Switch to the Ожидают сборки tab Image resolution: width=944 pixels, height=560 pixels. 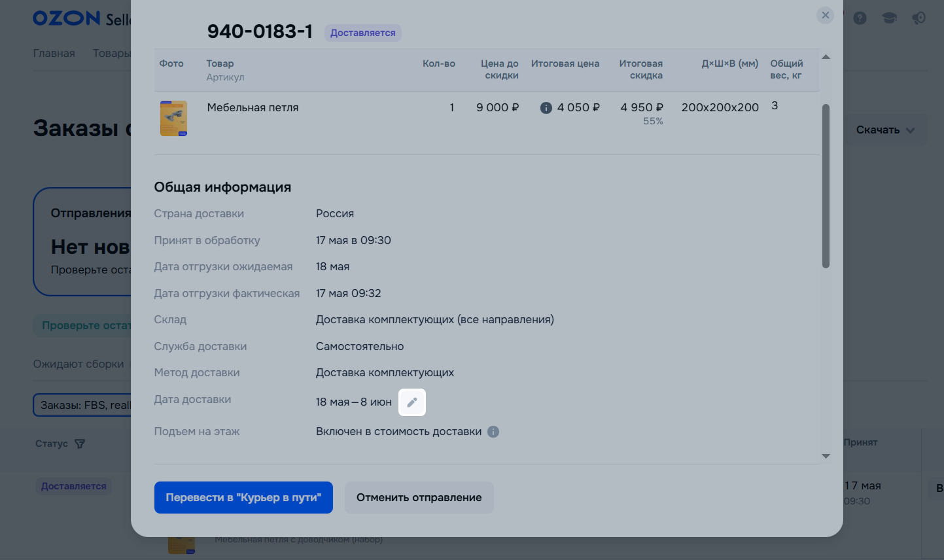(x=79, y=364)
